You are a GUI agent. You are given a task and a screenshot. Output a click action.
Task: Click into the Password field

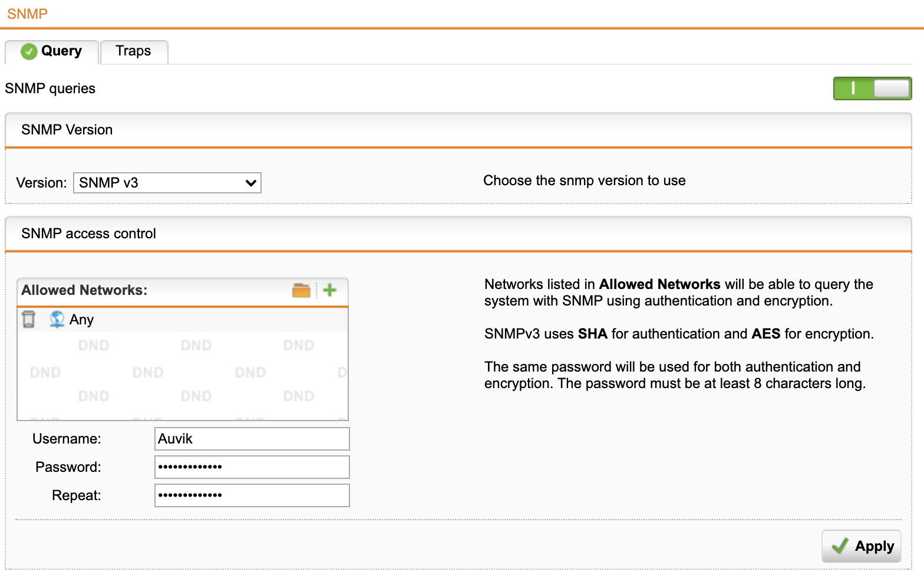[x=252, y=467]
